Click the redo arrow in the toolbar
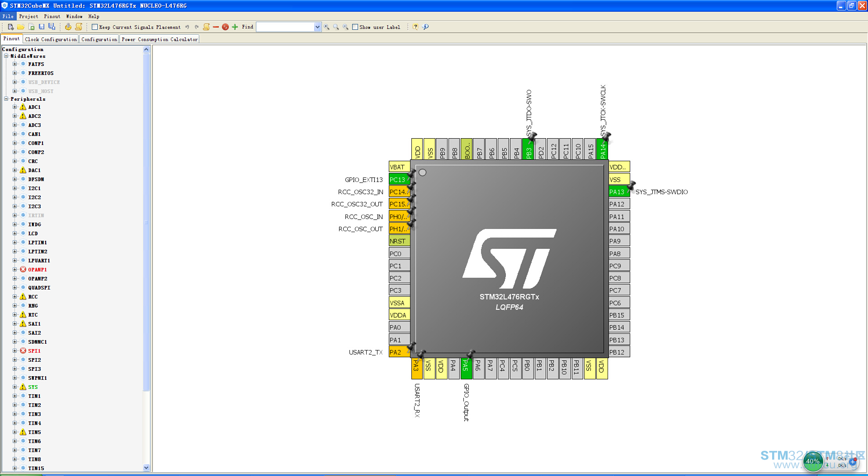This screenshot has width=868, height=476. click(197, 27)
